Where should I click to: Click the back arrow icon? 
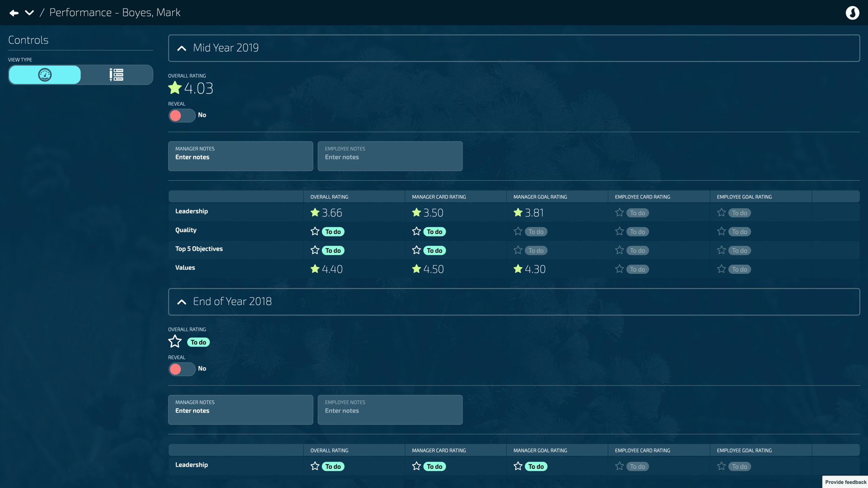14,13
